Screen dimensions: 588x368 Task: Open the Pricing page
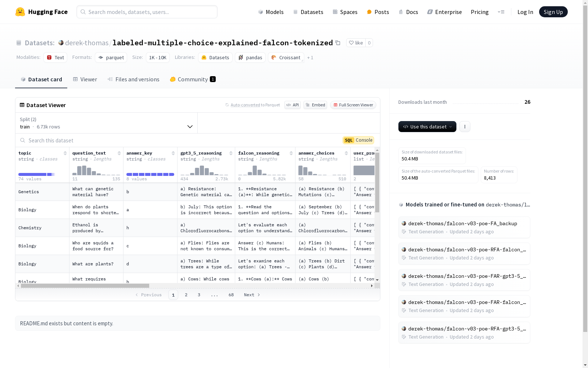pyautogui.click(x=480, y=12)
